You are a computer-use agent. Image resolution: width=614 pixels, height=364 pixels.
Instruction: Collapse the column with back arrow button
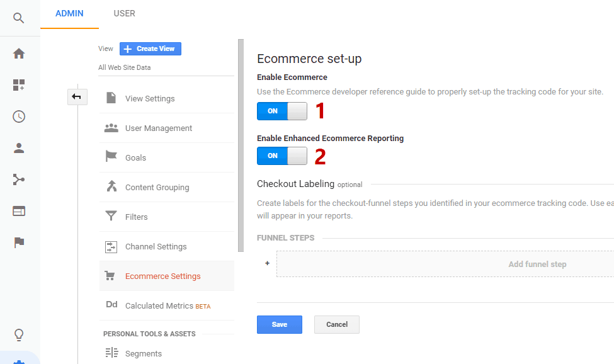point(77,97)
